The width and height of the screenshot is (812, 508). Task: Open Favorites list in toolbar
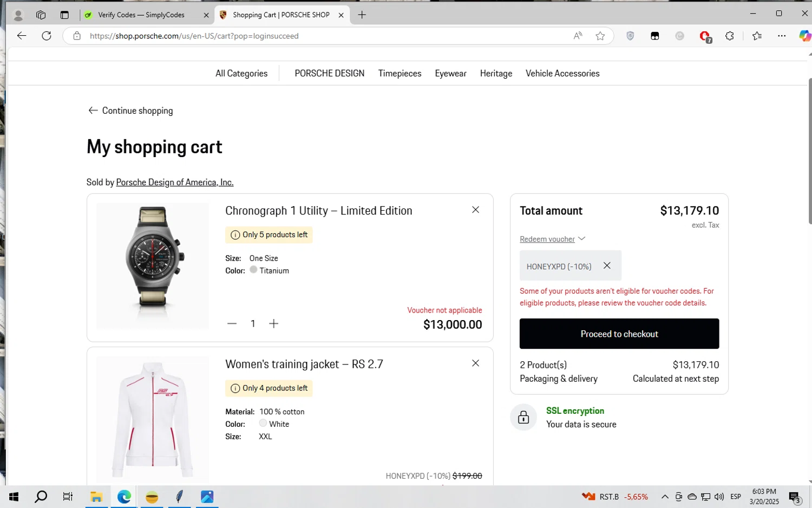coord(757,36)
